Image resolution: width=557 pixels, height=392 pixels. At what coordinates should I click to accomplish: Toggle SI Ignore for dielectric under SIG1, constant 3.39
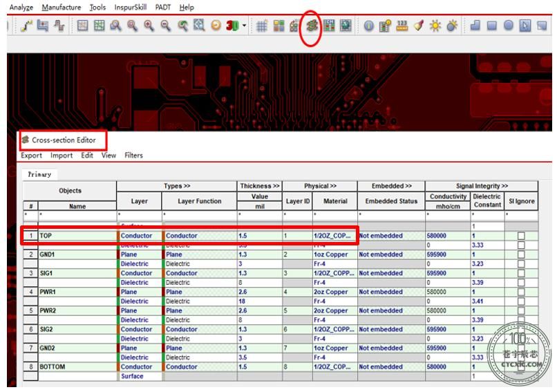521,283
